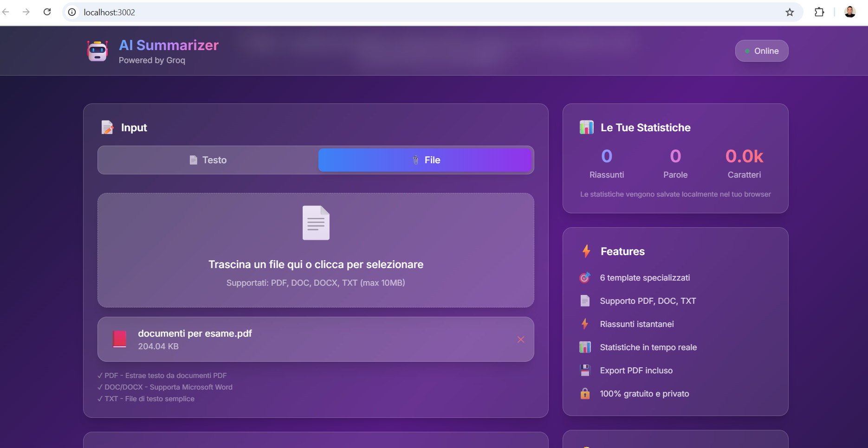This screenshot has height=448, width=868.
Task: Click the document icon beside Supporto PDF, DOC, TXT
Action: point(585,301)
